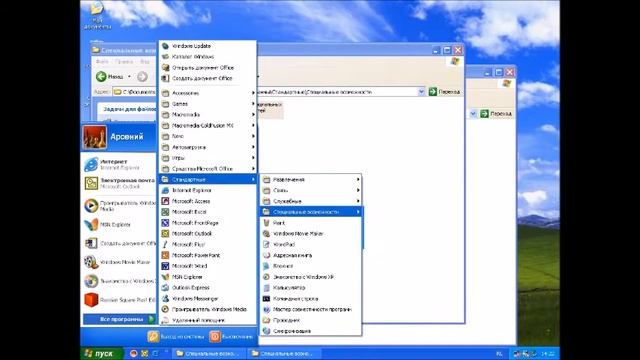Viewport: 640px width, 360px height.
Task: Expand the Служебные submenu
Action: click(x=311, y=201)
